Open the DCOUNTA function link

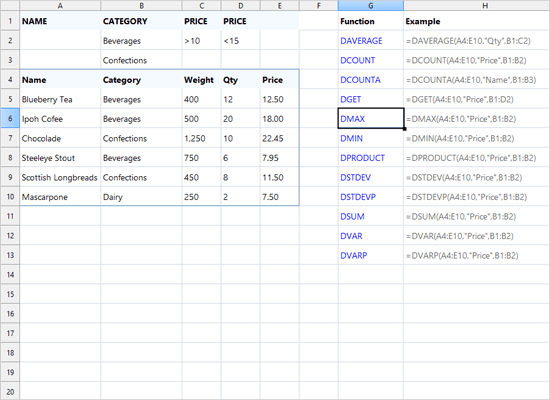coord(360,80)
